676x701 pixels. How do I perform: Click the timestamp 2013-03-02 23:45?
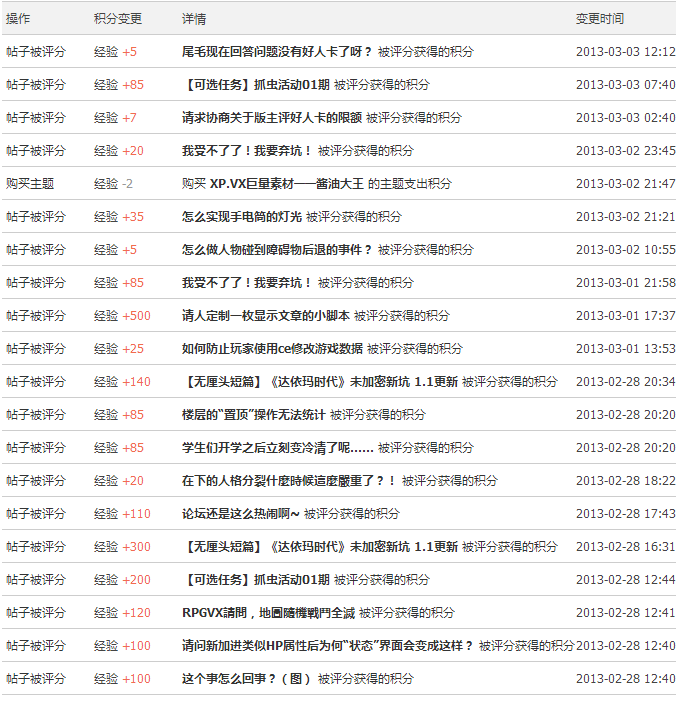point(625,151)
